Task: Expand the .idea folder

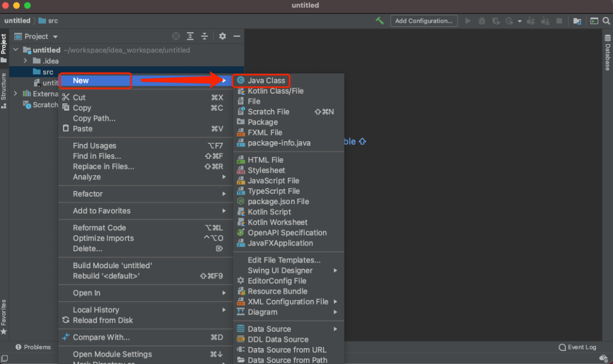Action: click(25, 61)
